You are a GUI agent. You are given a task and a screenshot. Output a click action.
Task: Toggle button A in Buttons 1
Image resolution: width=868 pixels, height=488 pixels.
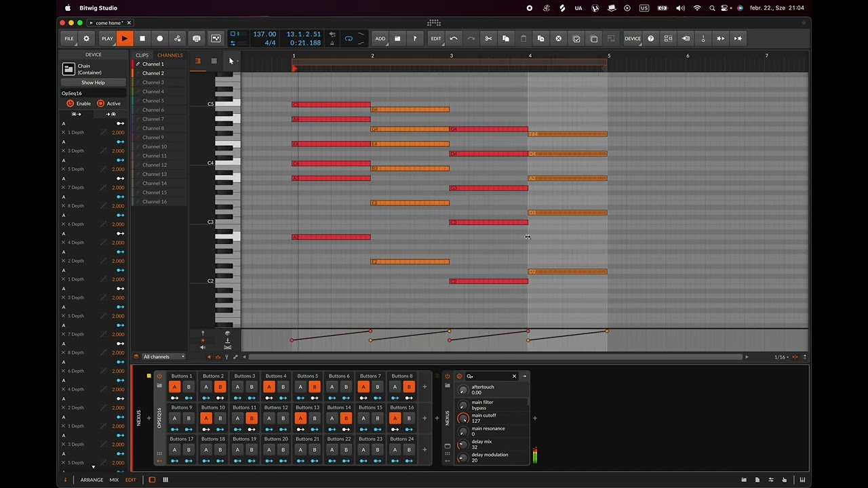point(174,387)
